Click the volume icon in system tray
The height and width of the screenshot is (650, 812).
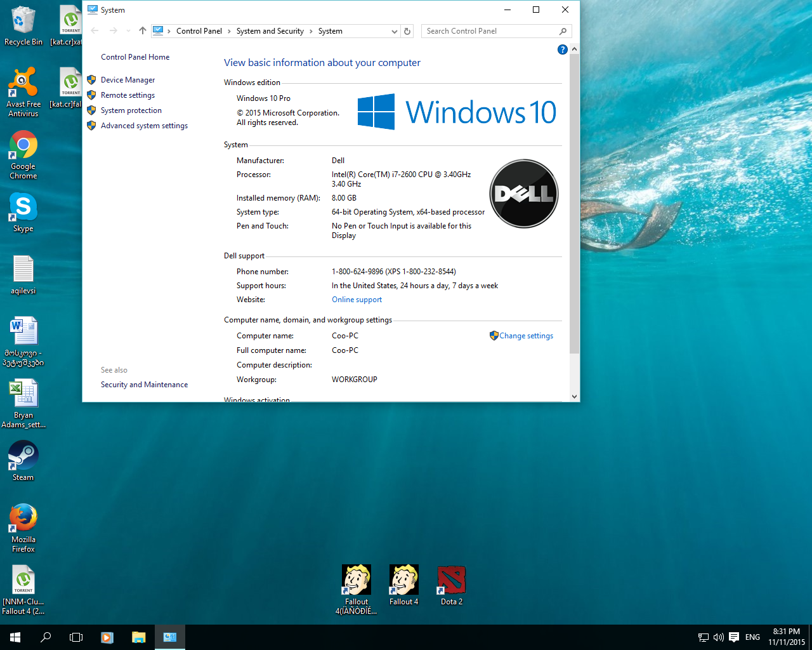(x=718, y=637)
